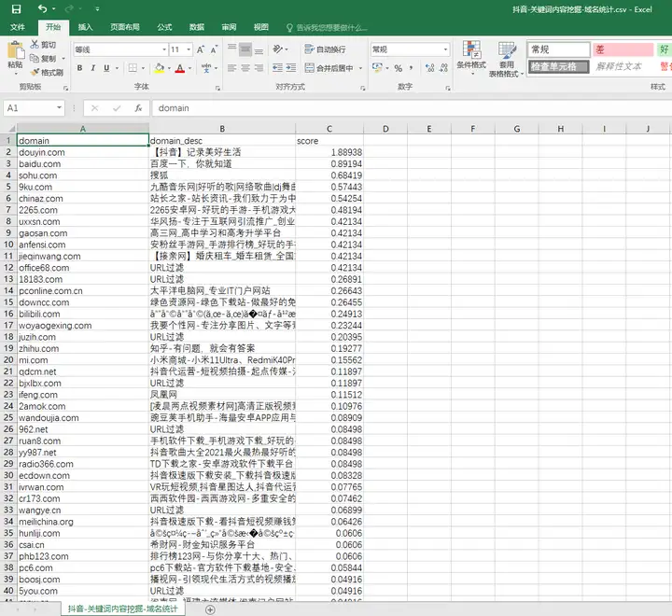The width and height of the screenshot is (672, 616).
Task: Apply the red font color A
Action: 180,68
